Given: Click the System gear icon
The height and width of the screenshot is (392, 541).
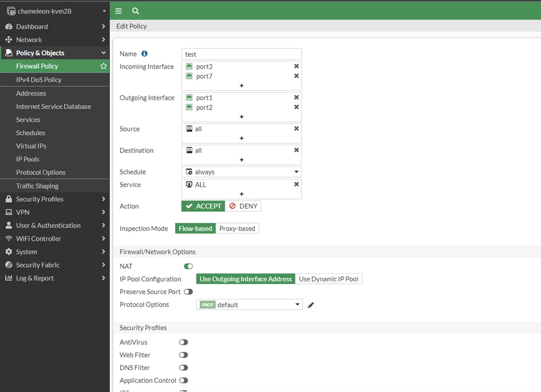Looking at the screenshot, I should coord(9,252).
